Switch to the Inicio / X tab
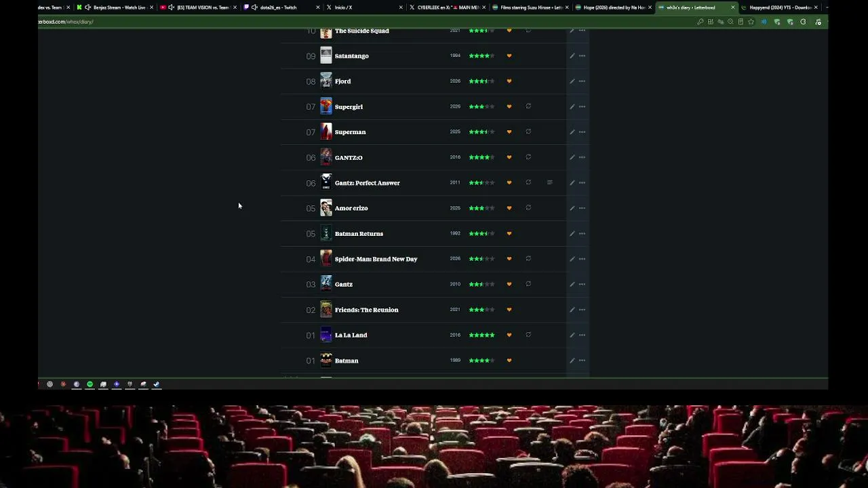This screenshot has height=488, width=868. point(364,7)
